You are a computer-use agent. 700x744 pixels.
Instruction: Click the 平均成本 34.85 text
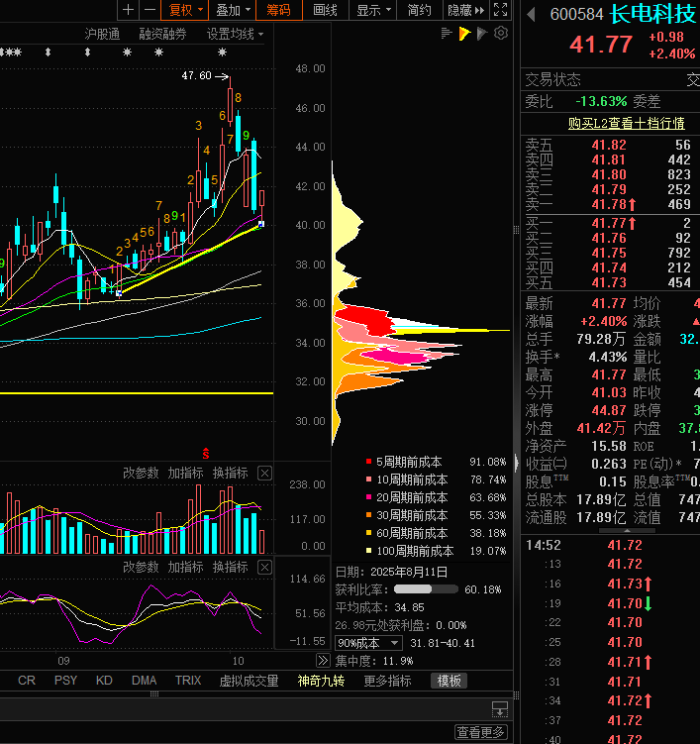pos(380,607)
